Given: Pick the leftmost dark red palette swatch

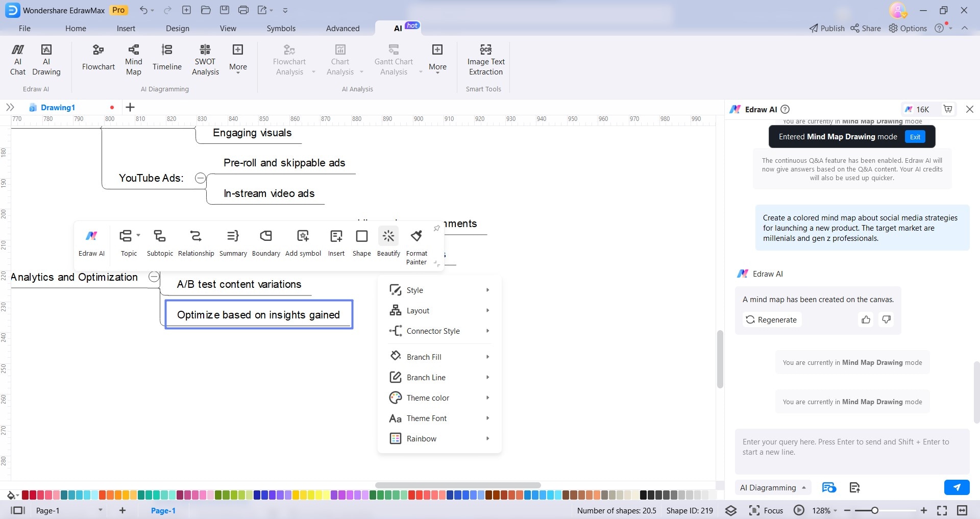Looking at the screenshot, I should (x=25, y=495).
